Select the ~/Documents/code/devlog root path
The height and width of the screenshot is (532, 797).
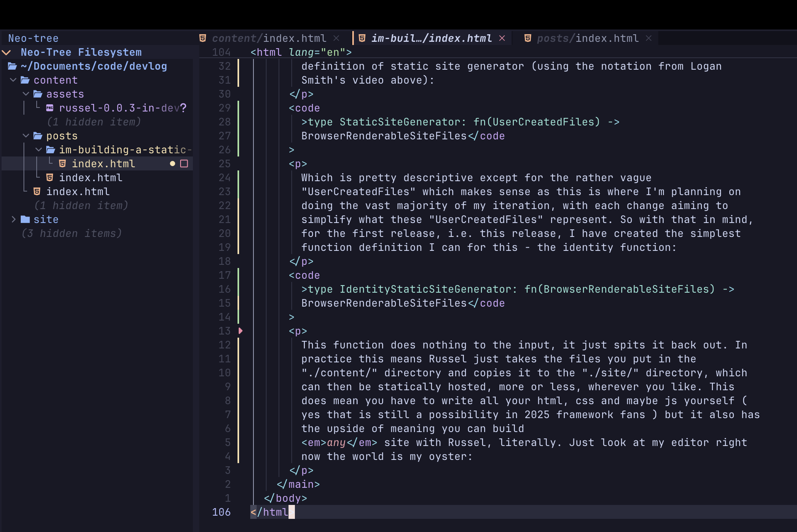(94, 66)
